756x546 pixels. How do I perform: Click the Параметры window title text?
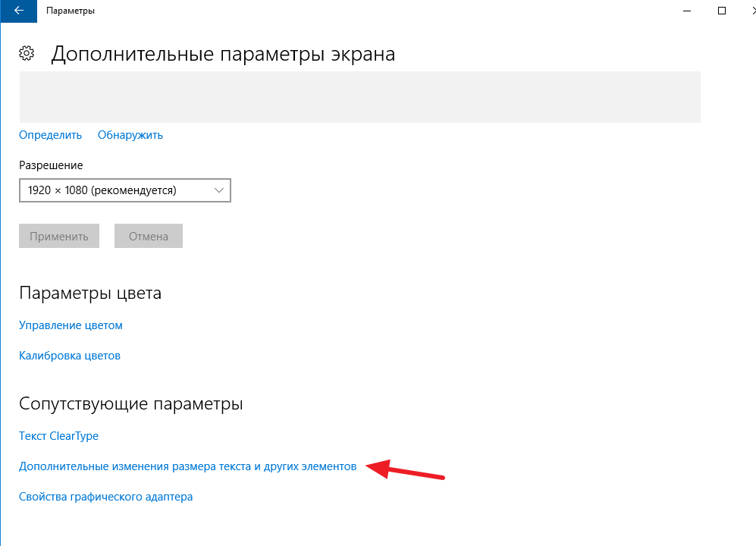coord(71,11)
